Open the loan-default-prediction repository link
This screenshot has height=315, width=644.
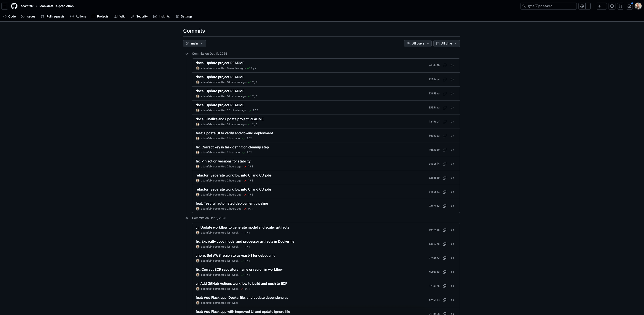(56, 6)
